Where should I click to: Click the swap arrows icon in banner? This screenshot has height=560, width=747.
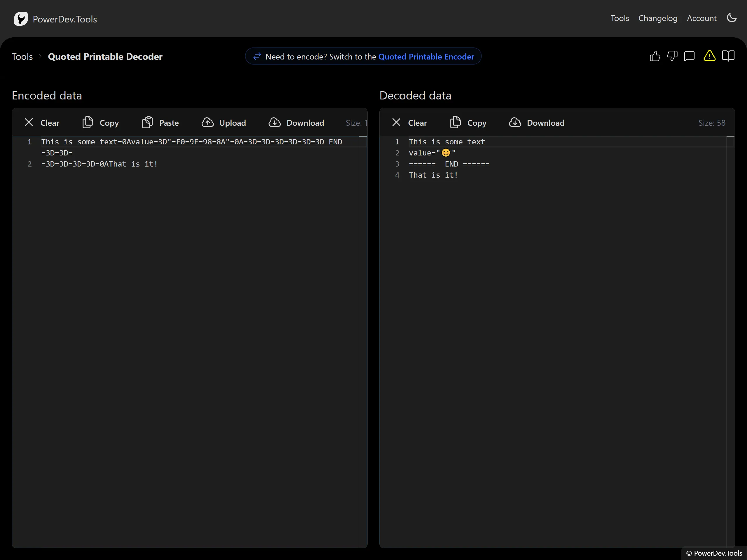(x=257, y=56)
